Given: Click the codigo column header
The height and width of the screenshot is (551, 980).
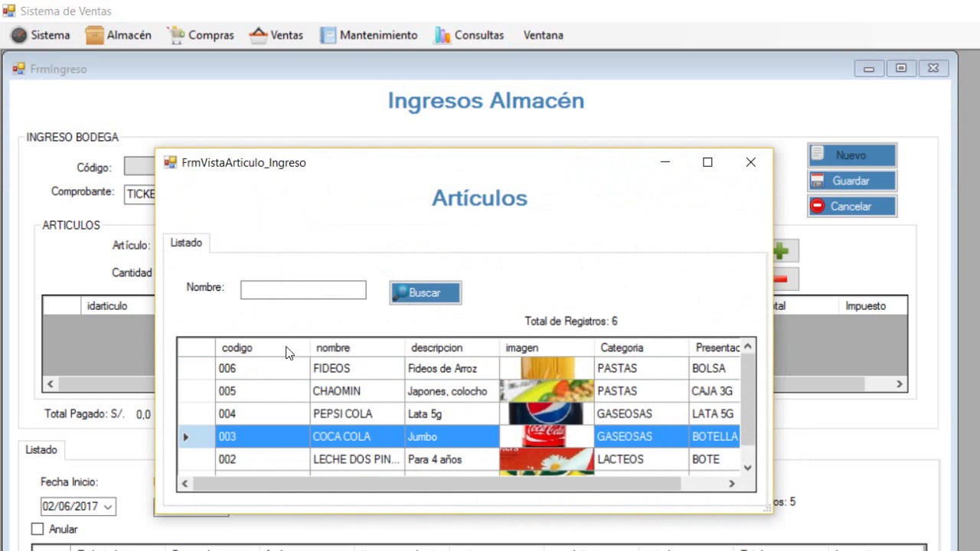Looking at the screenshot, I should click(263, 347).
